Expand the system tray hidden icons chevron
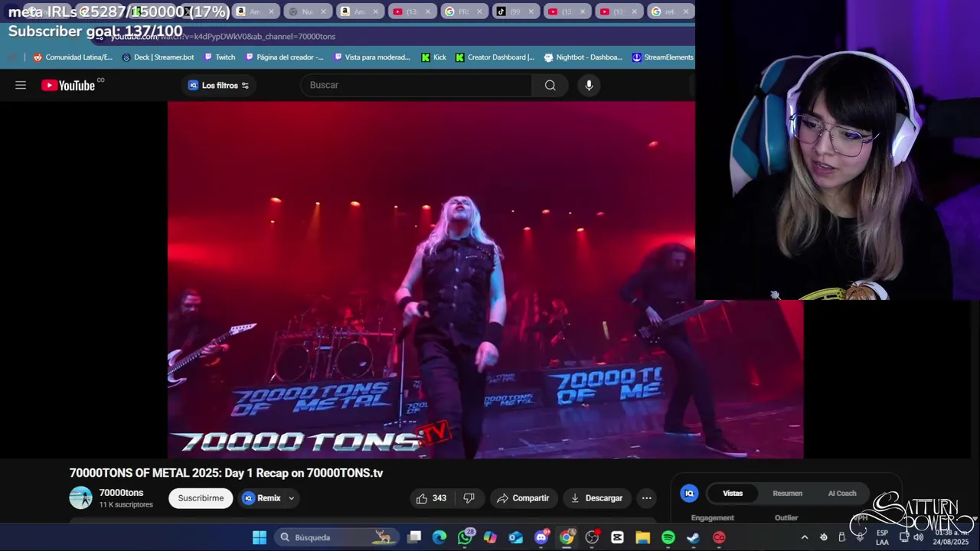 point(805,537)
